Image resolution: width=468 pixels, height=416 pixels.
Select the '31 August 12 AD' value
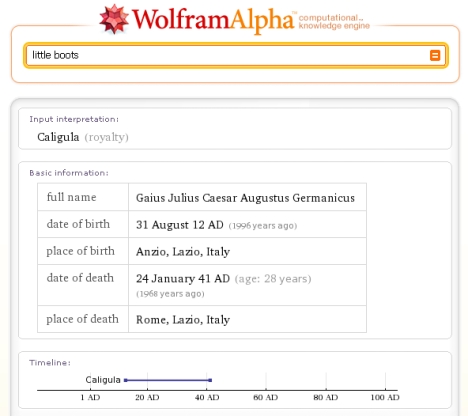tap(180, 225)
